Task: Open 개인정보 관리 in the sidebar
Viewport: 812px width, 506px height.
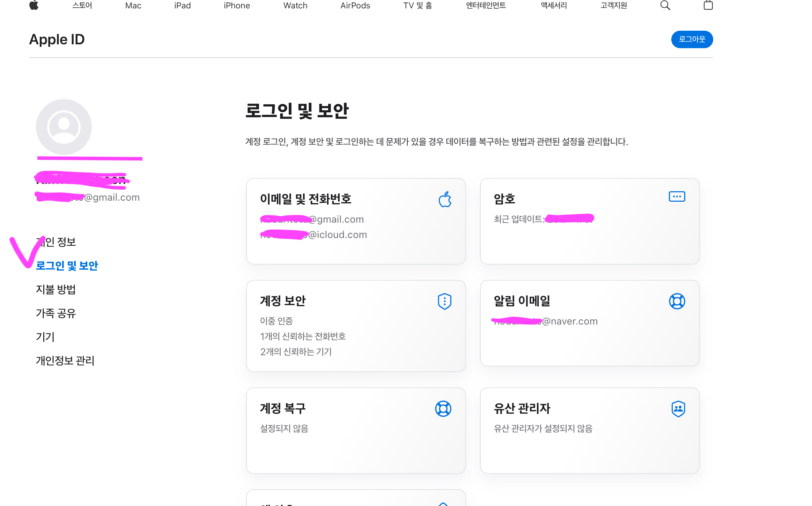Action: pos(65,360)
